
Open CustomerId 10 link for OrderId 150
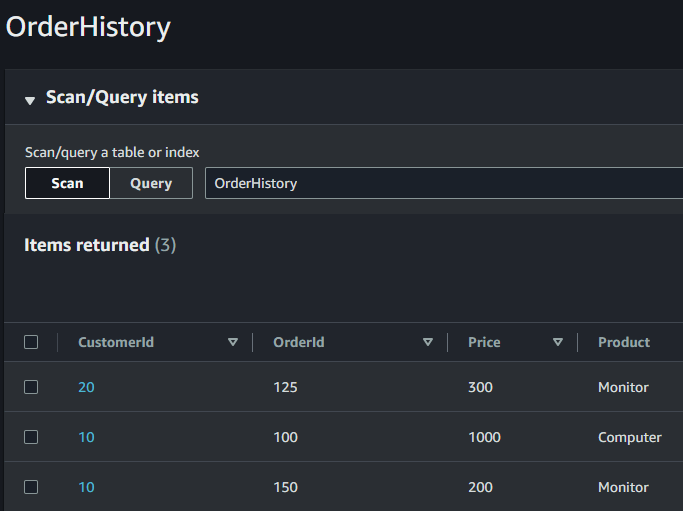(86, 487)
